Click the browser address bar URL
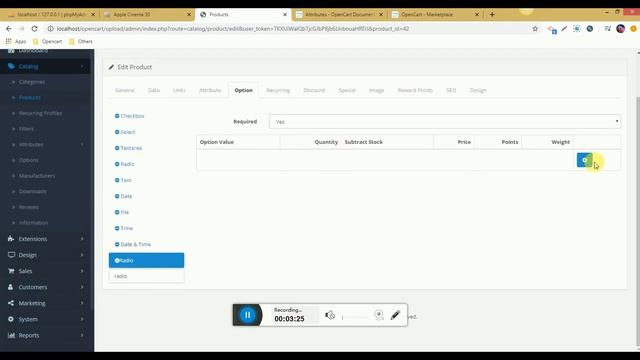Image resolution: width=640 pixels, height=360 pixels. pyautogui.click(x=233, y=29)
